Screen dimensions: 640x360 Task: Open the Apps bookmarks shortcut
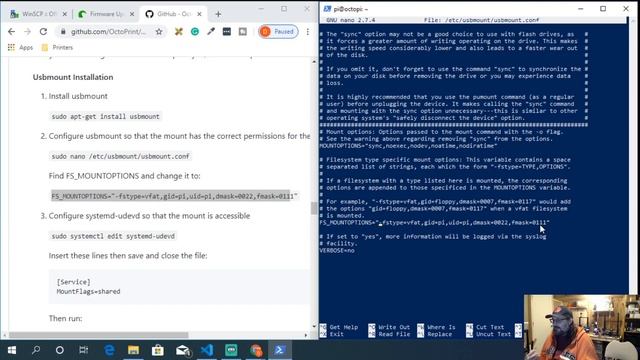pos(20,47)
